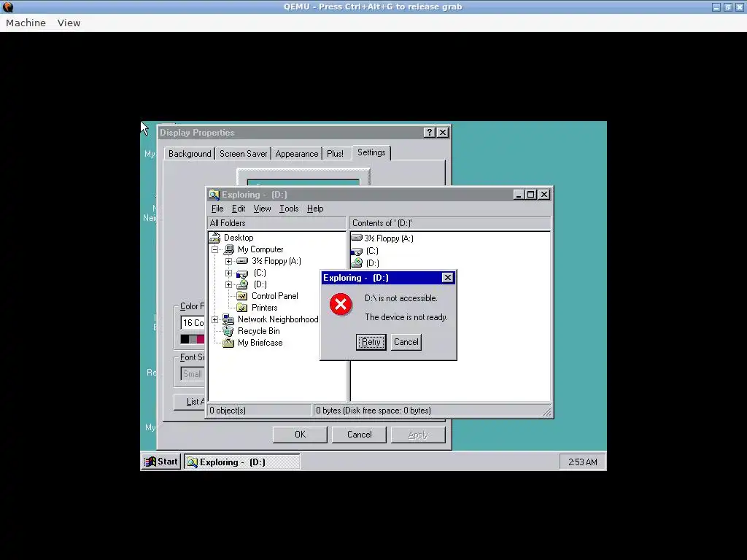Open the Start menu
This screenshot has width=747, height=560.
(x=161, y=462)
